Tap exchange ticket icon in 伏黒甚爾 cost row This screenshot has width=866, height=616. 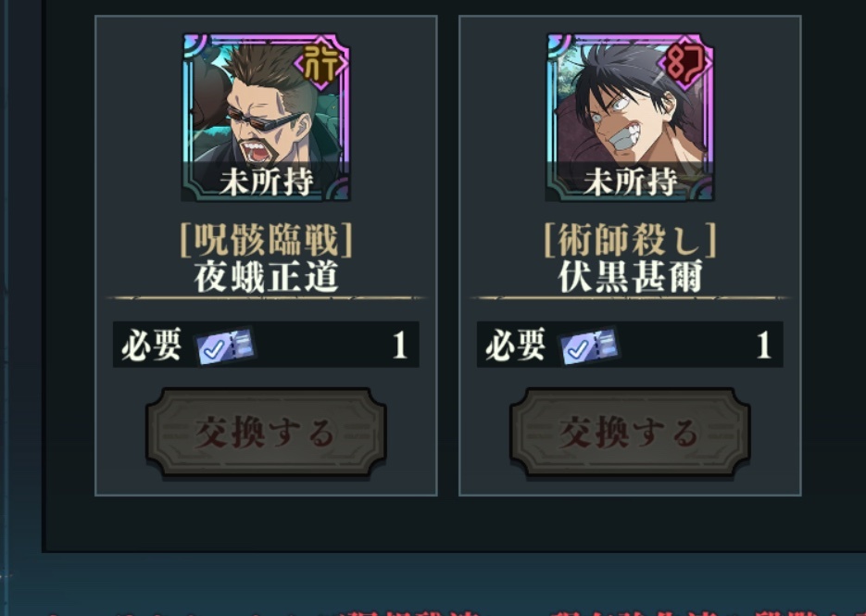click(x=590, y=346)
